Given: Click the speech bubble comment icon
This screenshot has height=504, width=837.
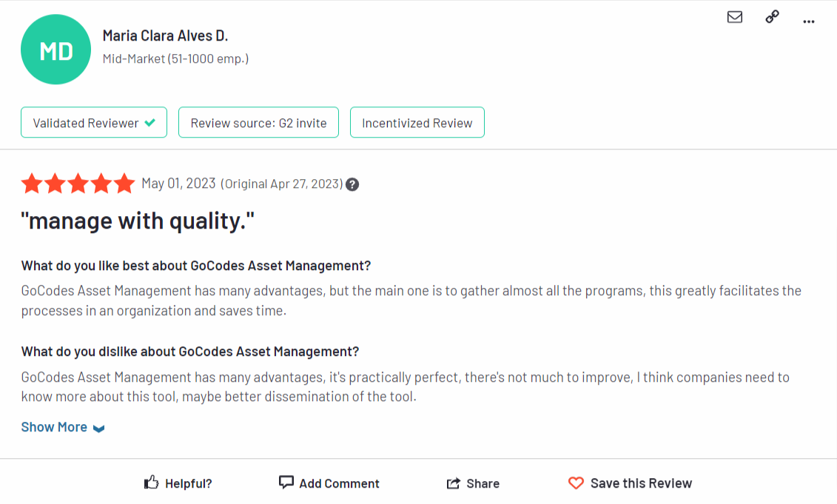Looking at the screenshot, I should click(286, 483).
